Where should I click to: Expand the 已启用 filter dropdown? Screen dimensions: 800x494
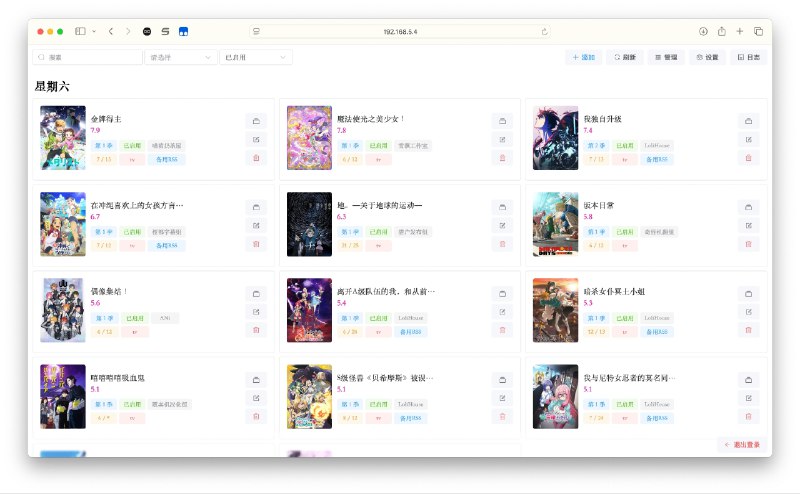255,58
